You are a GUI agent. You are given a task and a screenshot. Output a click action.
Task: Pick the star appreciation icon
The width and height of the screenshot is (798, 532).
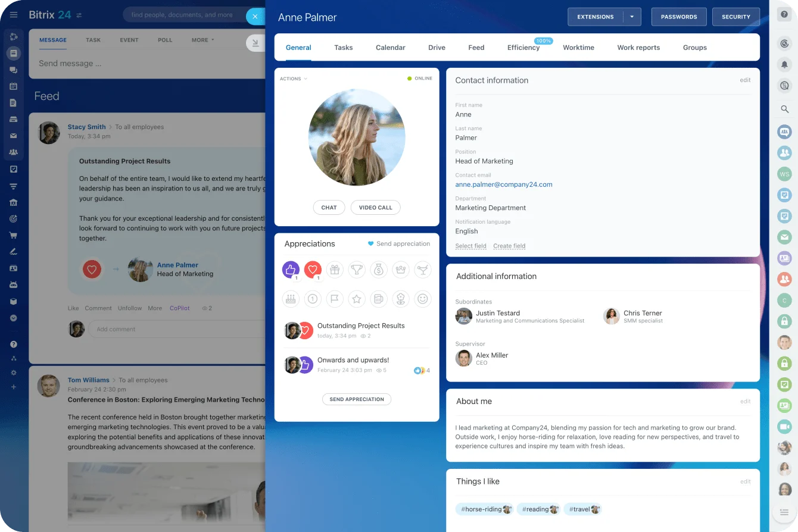(x=357, y=299)
